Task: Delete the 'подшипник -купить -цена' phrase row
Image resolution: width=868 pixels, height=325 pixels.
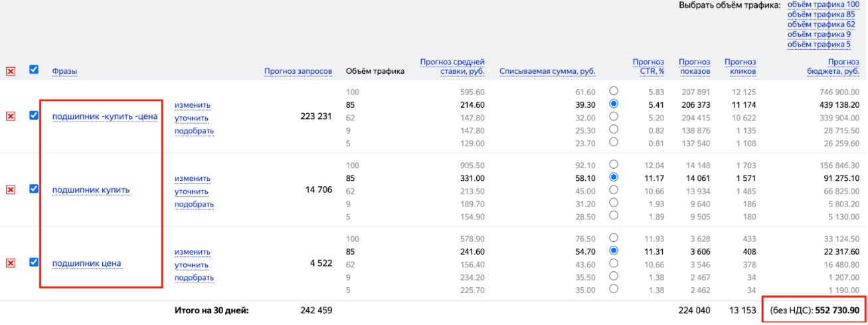Action: pyautogui.click(x=11, y=117)
